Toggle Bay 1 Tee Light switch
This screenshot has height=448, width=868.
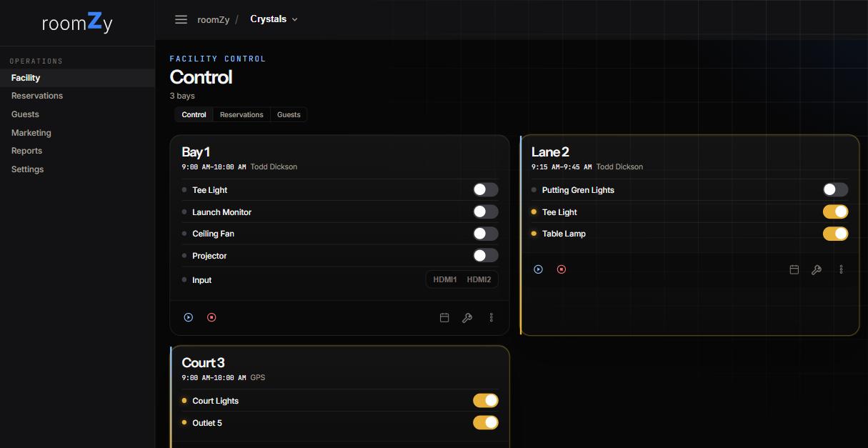point(486,189)
